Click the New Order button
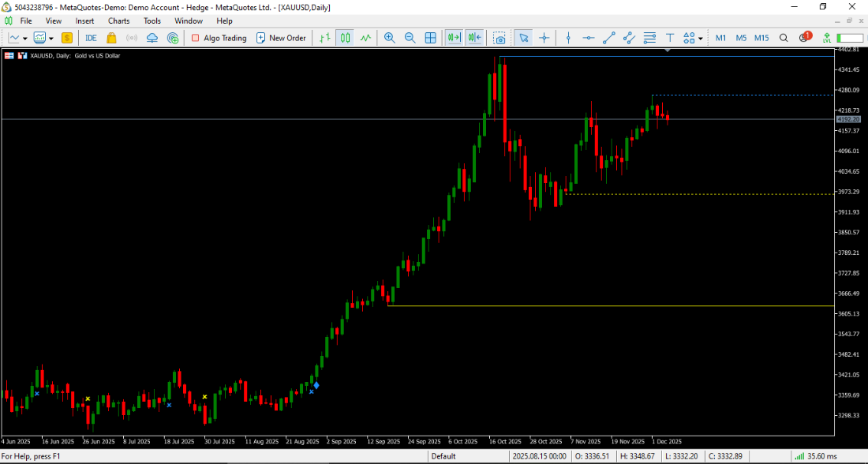 pos(281,37)
